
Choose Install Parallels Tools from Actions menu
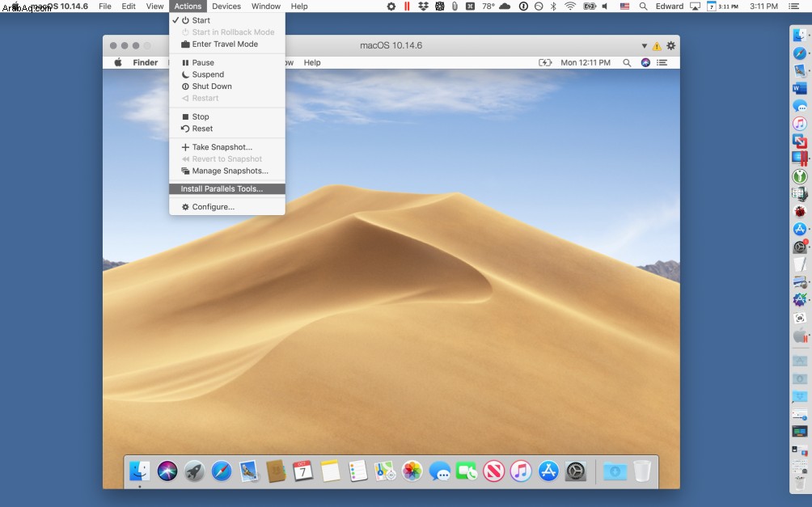pos(226,188)
